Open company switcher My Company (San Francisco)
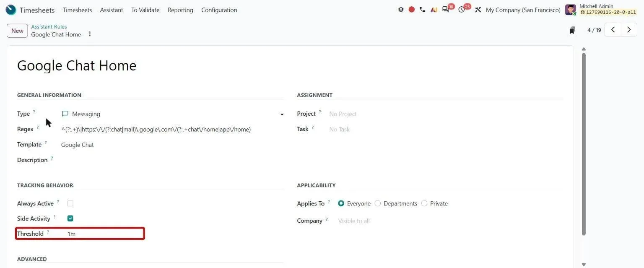The width and height of the screenshot is (644, 268). point(523,10)
